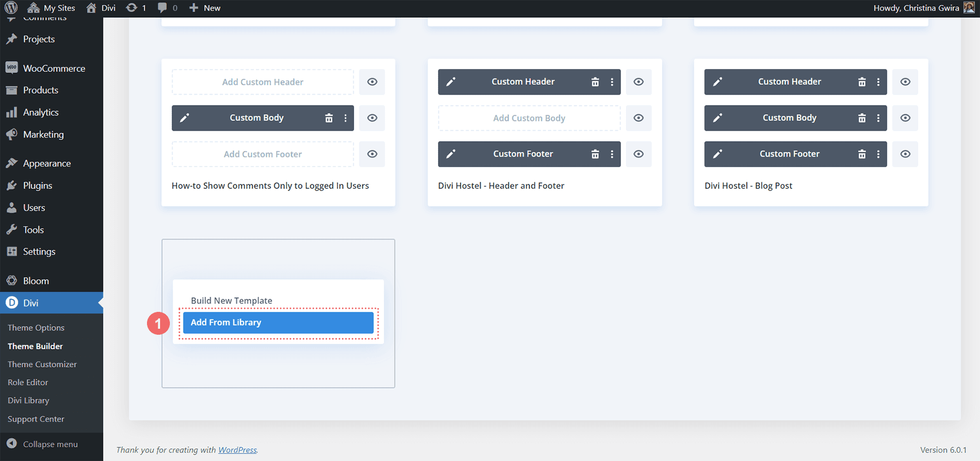Image resolution: width=980 pixels, height=461 pixels.
Task: Hide Custom Body in Divi Hostel Blog Post
Action: click(905, 118)
